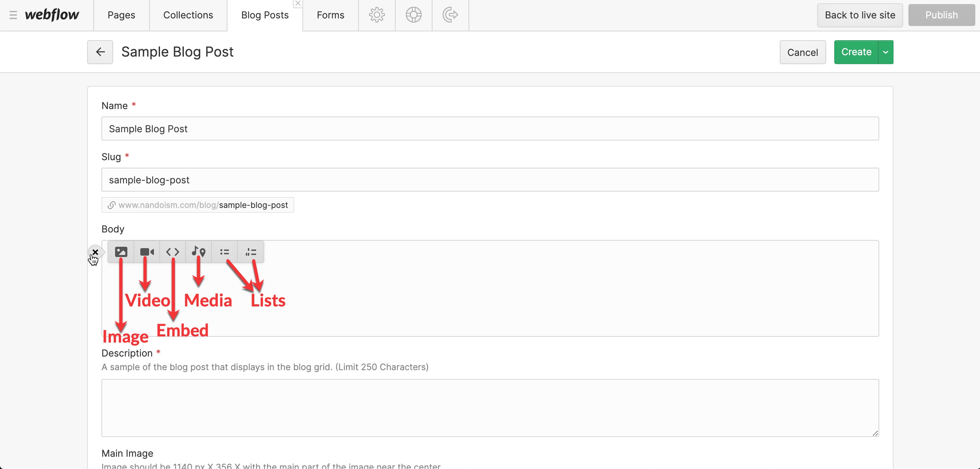980x469 pixels.
Task: Open the site settings gear icon
Action: coord(377,15)
